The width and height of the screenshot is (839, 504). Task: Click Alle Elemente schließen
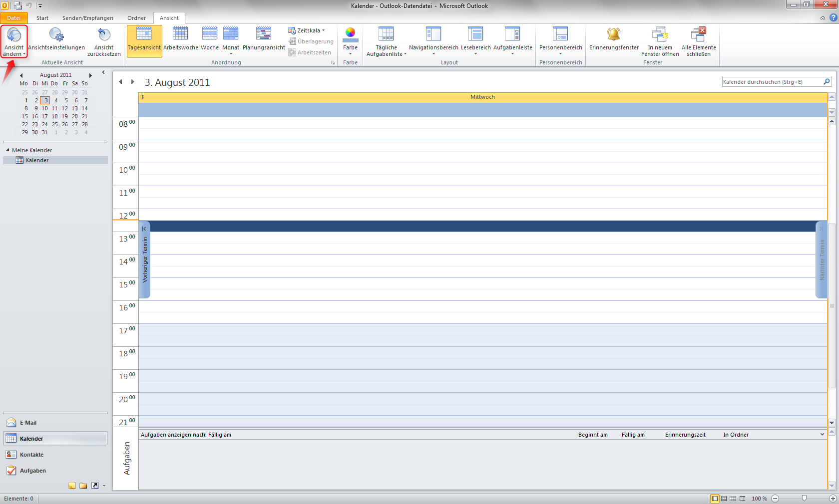tap(699, 40)
